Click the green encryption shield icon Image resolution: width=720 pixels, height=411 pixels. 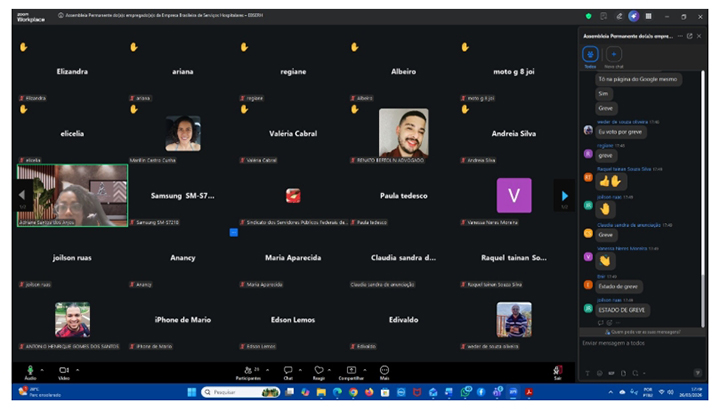click(589, 16)
